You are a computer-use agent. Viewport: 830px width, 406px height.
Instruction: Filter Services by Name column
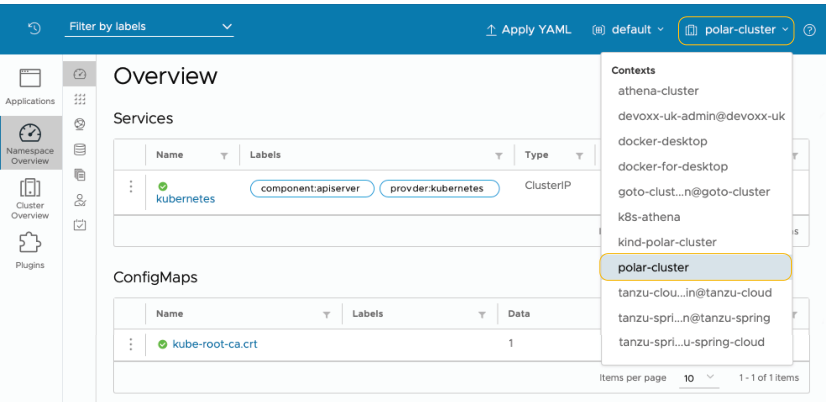tap(224, 156)
